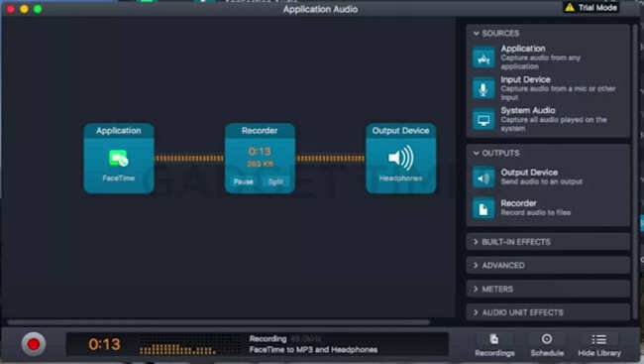Click the Recorder file icon in library

[483, 208]
